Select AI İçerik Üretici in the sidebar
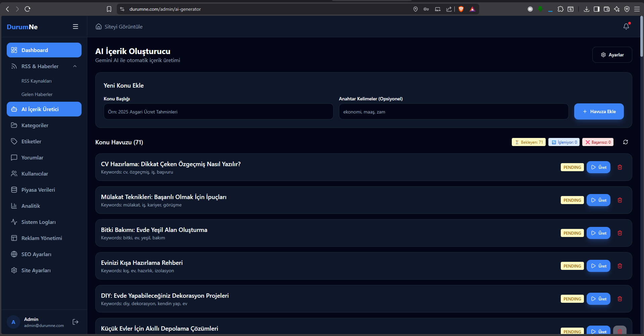Screen dimensions: 644x336 (x=44, y=109)
